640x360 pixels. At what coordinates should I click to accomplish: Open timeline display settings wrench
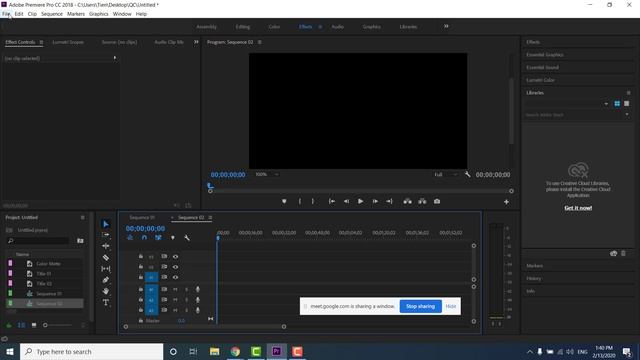[187, 238]
